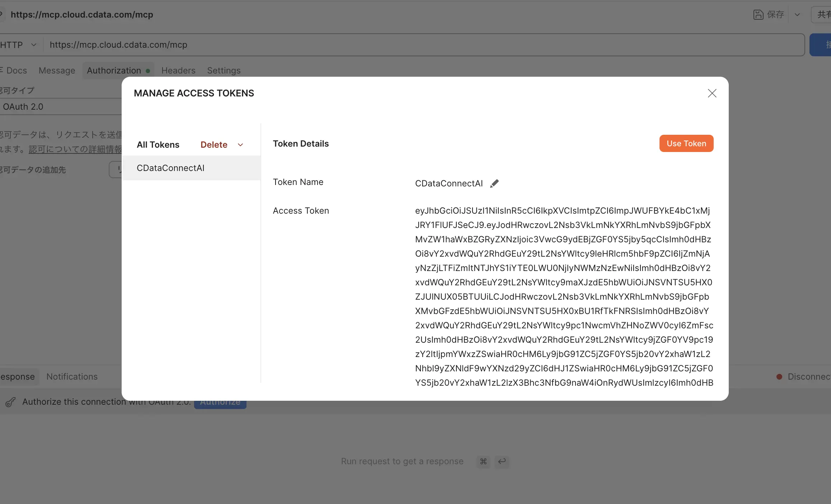Open the Notifications tab
831x504 pixels.
click(x=72, y=377)
